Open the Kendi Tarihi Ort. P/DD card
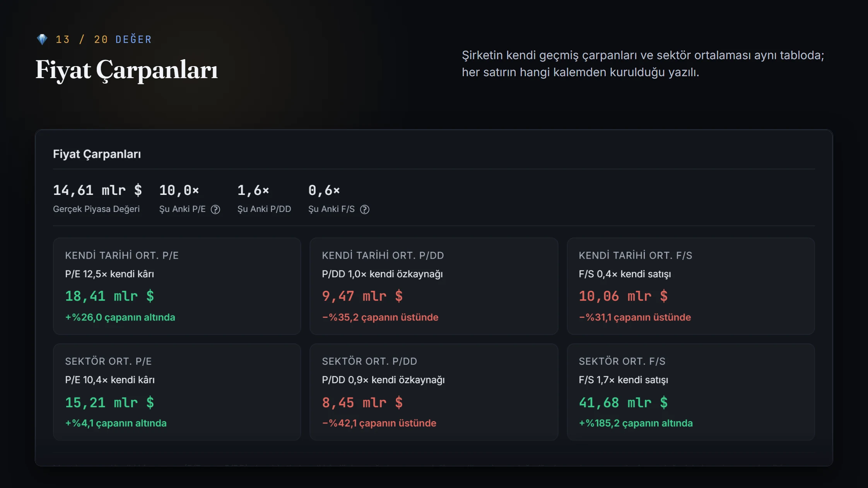868x488 pixels. (434, 286)
